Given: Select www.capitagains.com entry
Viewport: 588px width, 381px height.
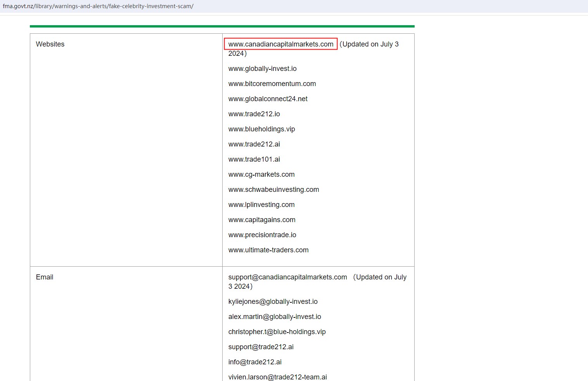Looking at the screenshot, I should tap(262, 220).
